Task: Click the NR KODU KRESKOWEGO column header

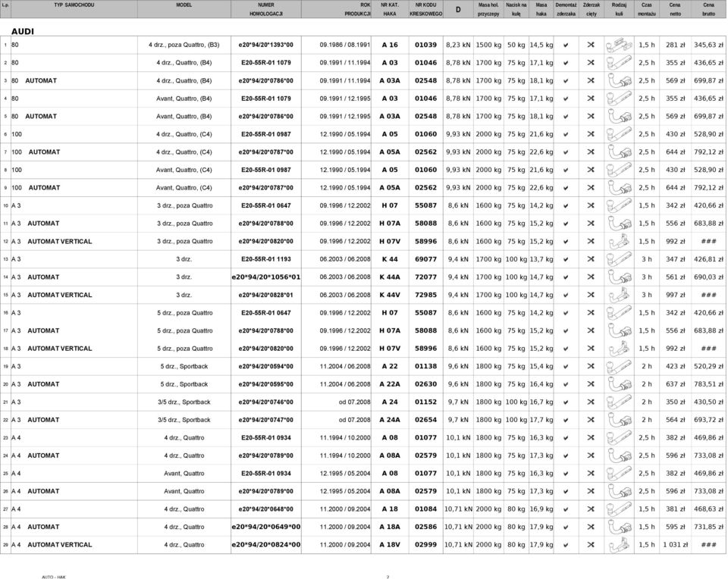Action: pyautogui.click(x=425, y=9)
